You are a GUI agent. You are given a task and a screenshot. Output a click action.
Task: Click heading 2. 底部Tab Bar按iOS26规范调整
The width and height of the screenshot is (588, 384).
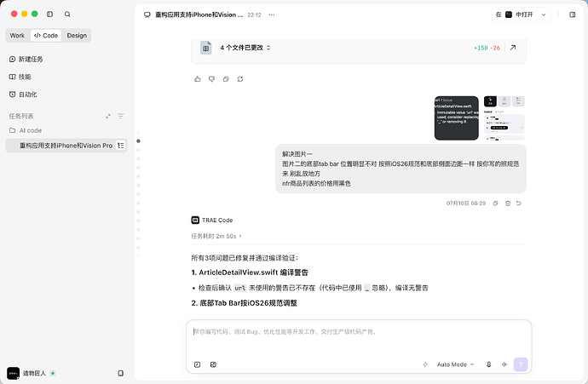click(244, 303)
